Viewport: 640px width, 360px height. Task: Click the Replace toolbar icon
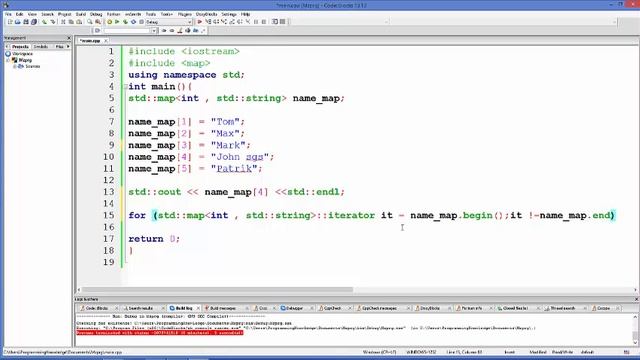click(98, 22)
